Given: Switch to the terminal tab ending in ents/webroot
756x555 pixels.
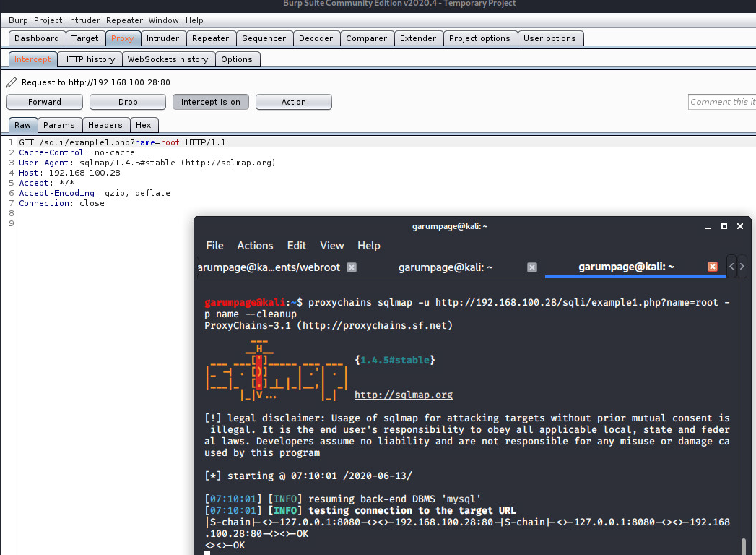Looking at the screenshot, I should (269, 267).
